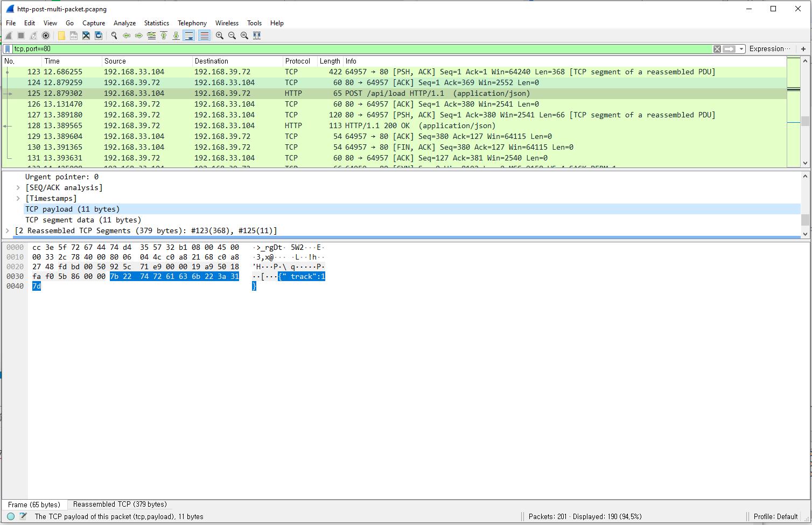Open the Analyze menu
Viewport: 812px width, 525px height.
(124, 23)
